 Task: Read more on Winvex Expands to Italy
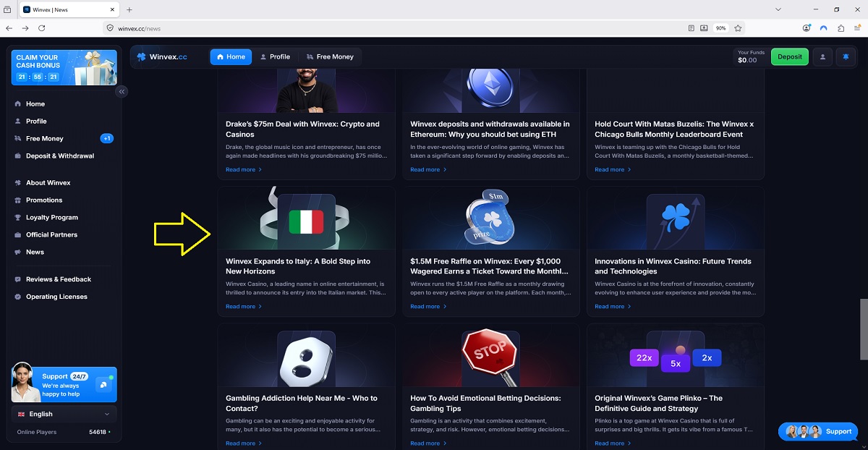[244, 307]
